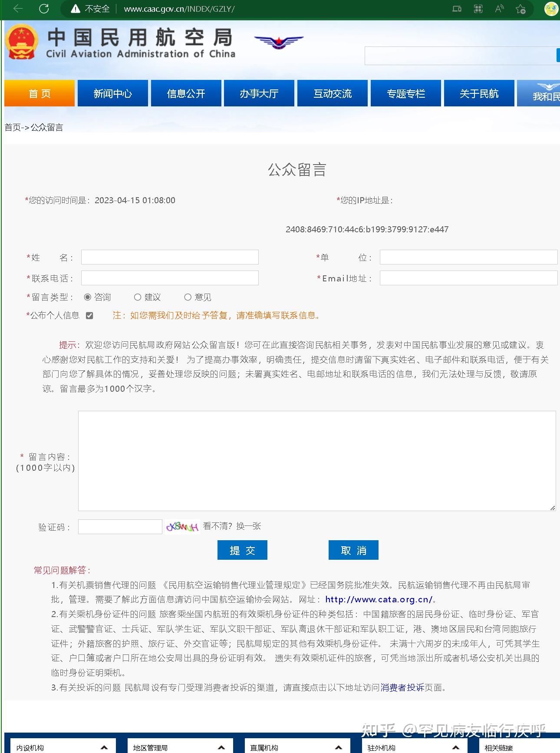
Task: Click the 公众留言 page heading
Action: pos(297,169)
